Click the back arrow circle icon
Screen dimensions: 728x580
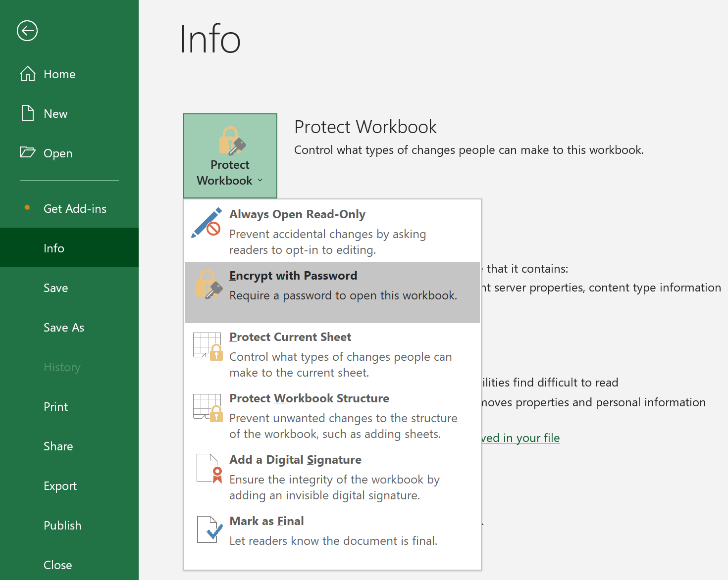coord(27,31)
